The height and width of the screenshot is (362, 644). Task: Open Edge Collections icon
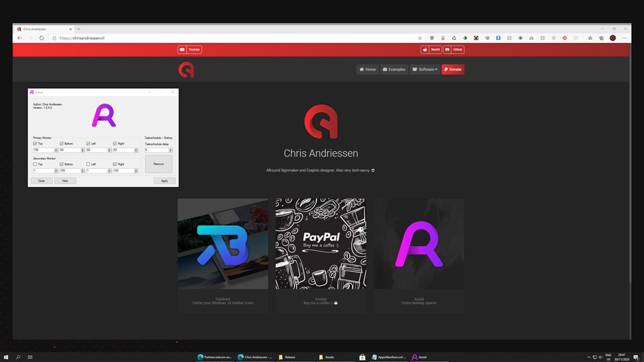601,38
